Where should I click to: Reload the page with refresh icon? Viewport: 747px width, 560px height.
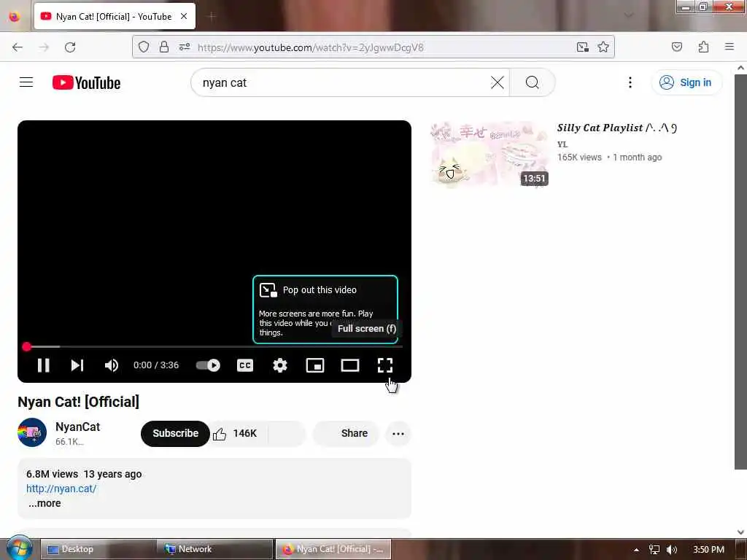(70, 47)
